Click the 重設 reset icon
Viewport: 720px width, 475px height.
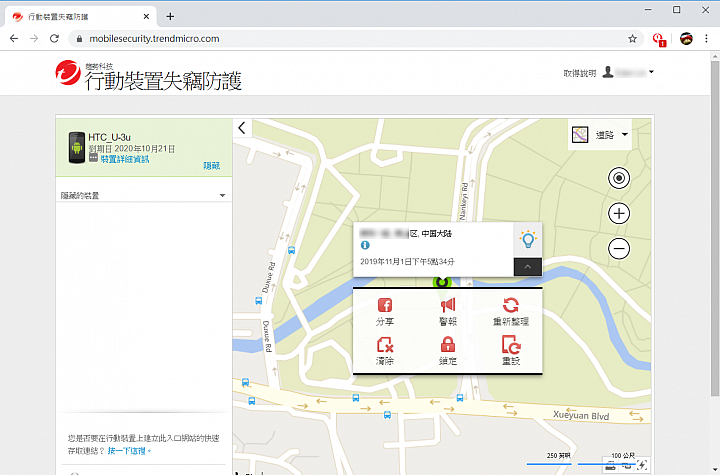click(511, 345)
